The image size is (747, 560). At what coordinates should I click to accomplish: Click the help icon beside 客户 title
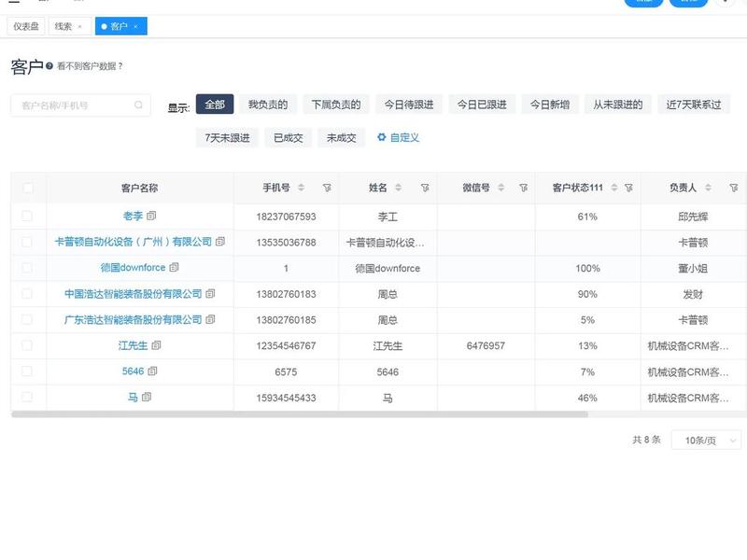[49, 66]
